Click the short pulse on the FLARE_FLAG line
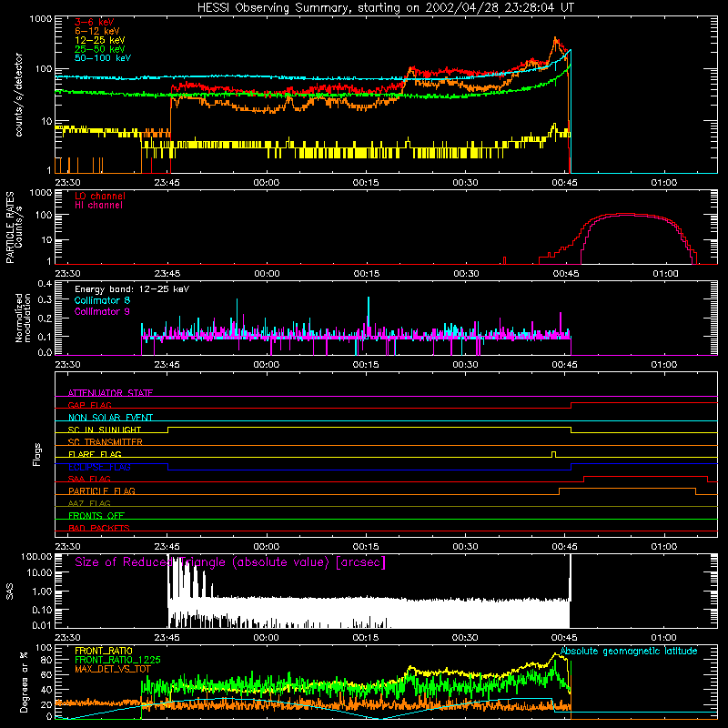 pos(553,454)
